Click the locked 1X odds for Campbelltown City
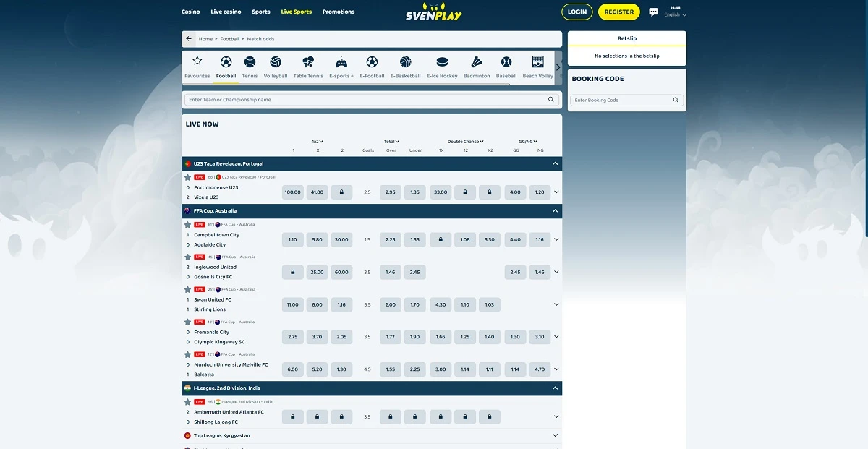The image size is (868, 449). 441,239
